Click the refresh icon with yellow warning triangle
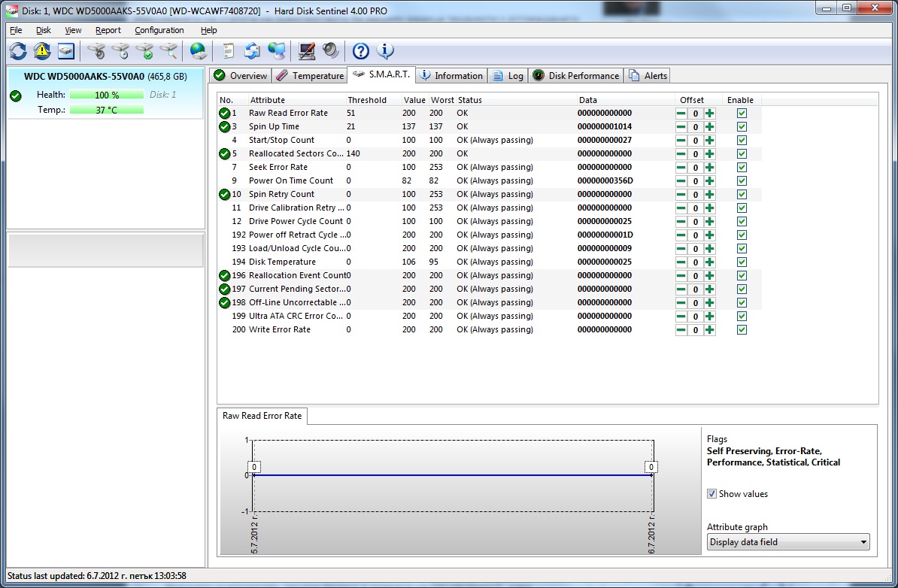898x588 pixels. [42, 51]
